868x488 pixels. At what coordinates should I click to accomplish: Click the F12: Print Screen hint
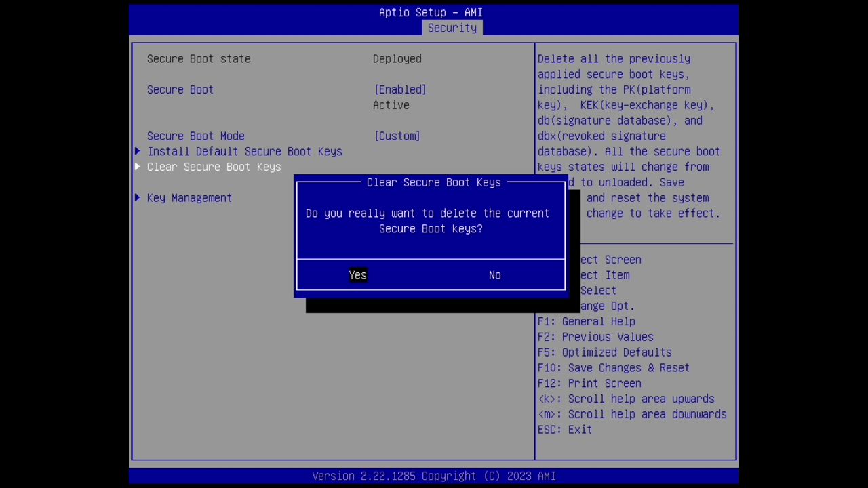pos(589,383)
